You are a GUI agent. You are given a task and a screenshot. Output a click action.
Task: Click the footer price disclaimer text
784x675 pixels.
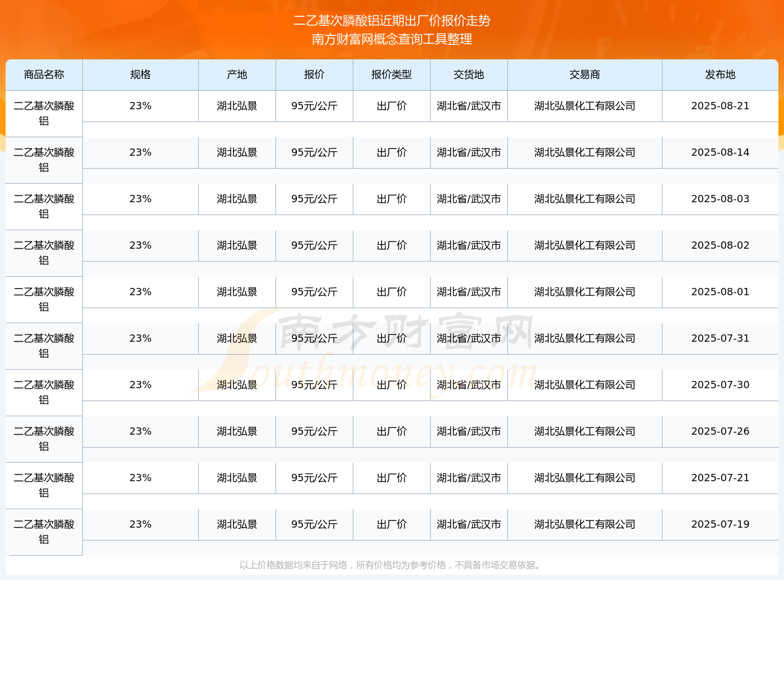pos(391,565)
